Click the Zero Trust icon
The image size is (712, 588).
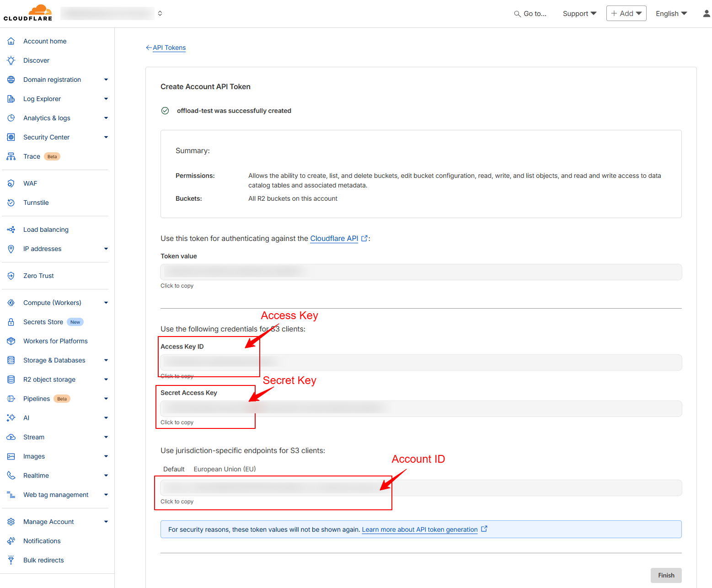tap(11, 276)
